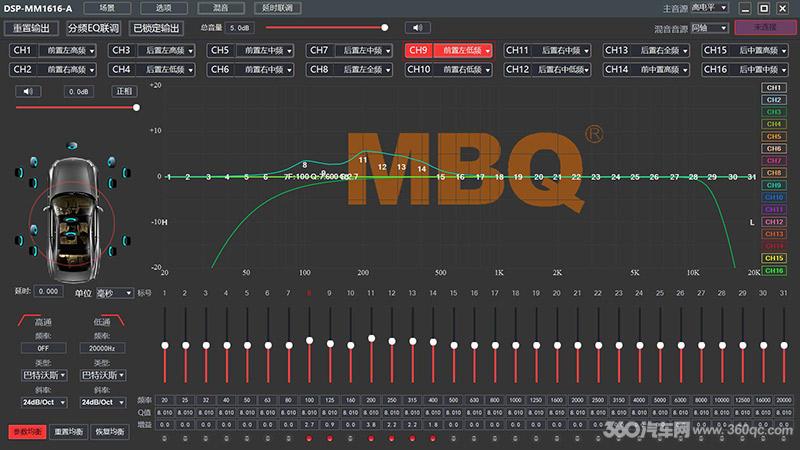800x450 pixels.
Task: Open the low-pass 24dB/Oct slope dropdown
Action: point(102,403)
